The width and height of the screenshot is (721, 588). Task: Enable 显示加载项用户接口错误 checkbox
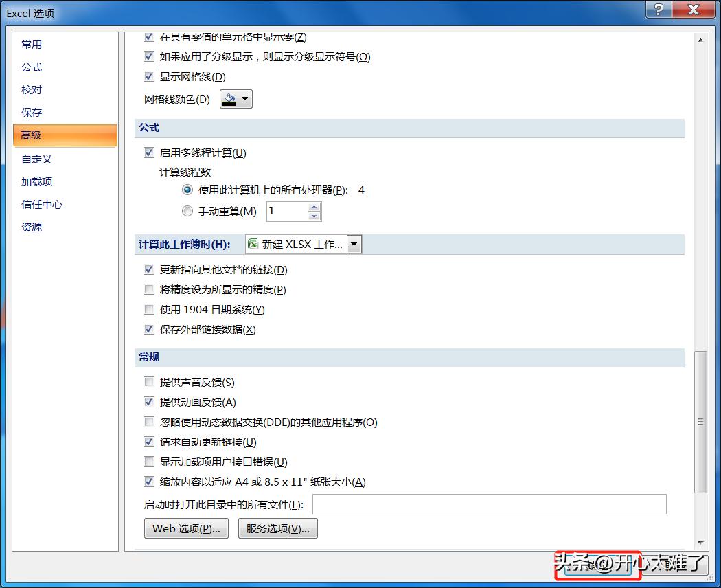pyautogui.click(x=148, y=462)
